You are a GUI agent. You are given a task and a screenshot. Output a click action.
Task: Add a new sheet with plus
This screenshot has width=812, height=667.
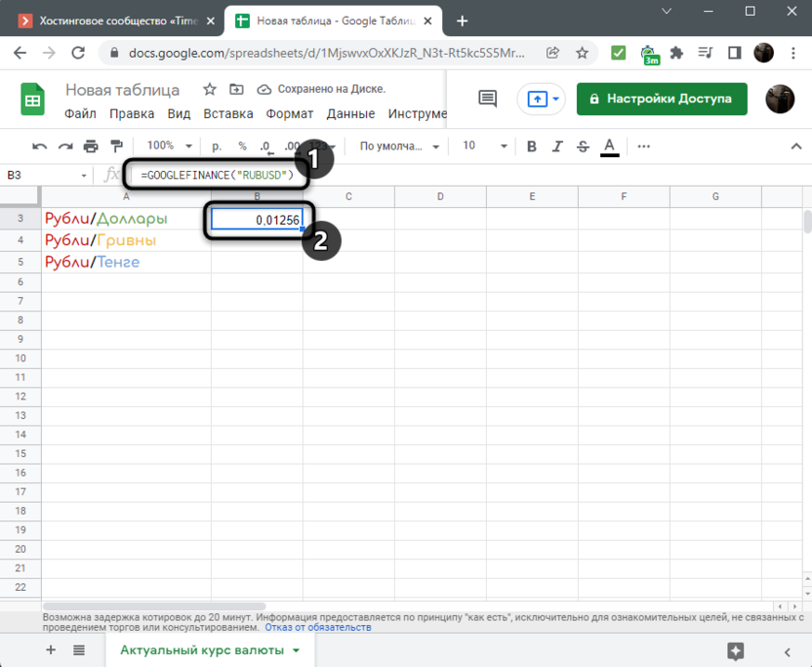(x=51, y=650)
